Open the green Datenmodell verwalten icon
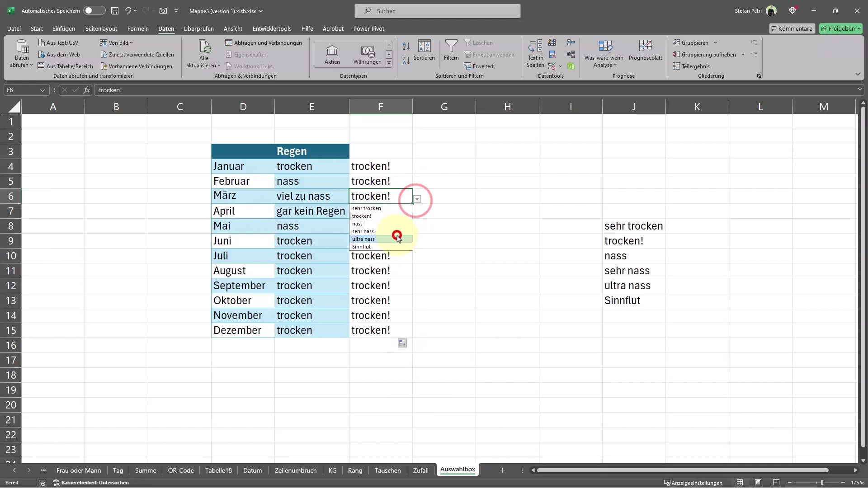Viewport: 868px width, 488px height. [571, 66]
